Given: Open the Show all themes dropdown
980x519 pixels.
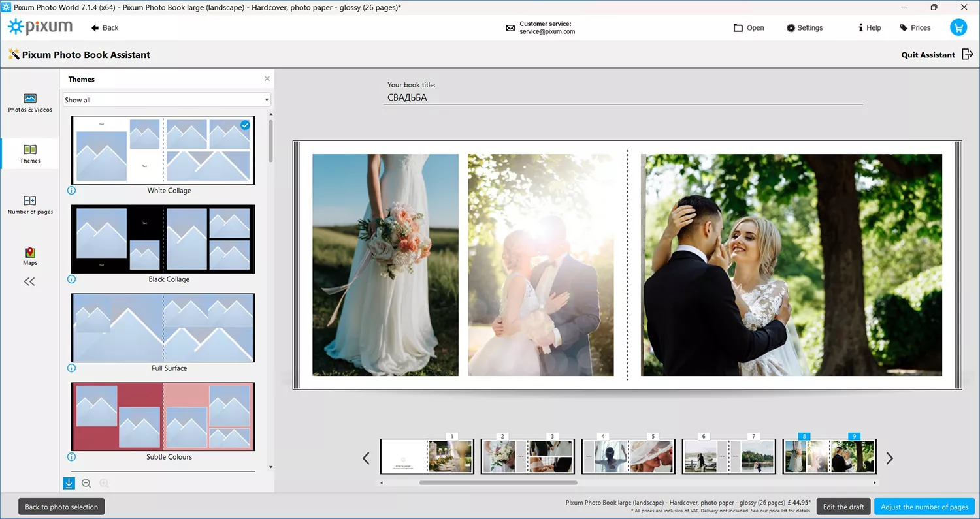Looking at the screenshot, I should 167,100.
